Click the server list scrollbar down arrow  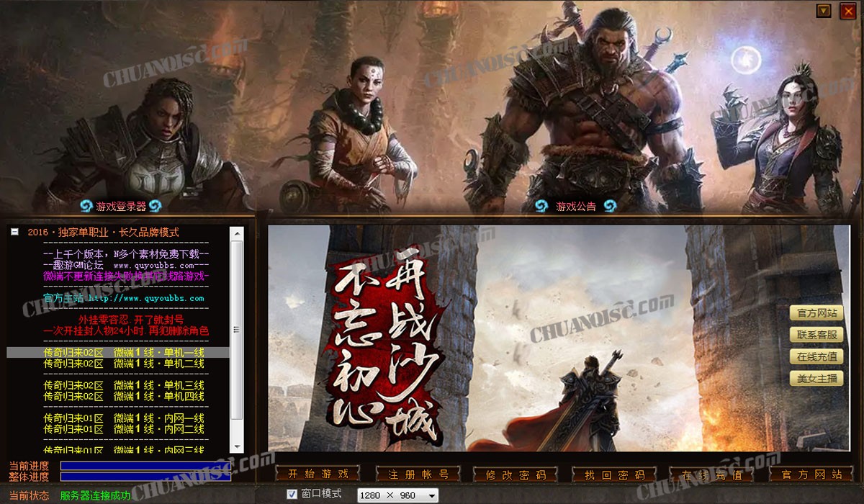[236, 447]
